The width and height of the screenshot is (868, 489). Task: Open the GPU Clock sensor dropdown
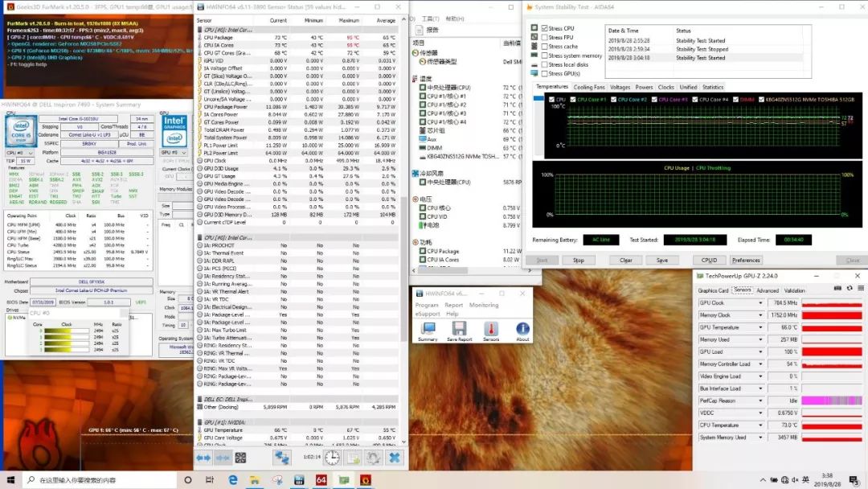(760, 303)
